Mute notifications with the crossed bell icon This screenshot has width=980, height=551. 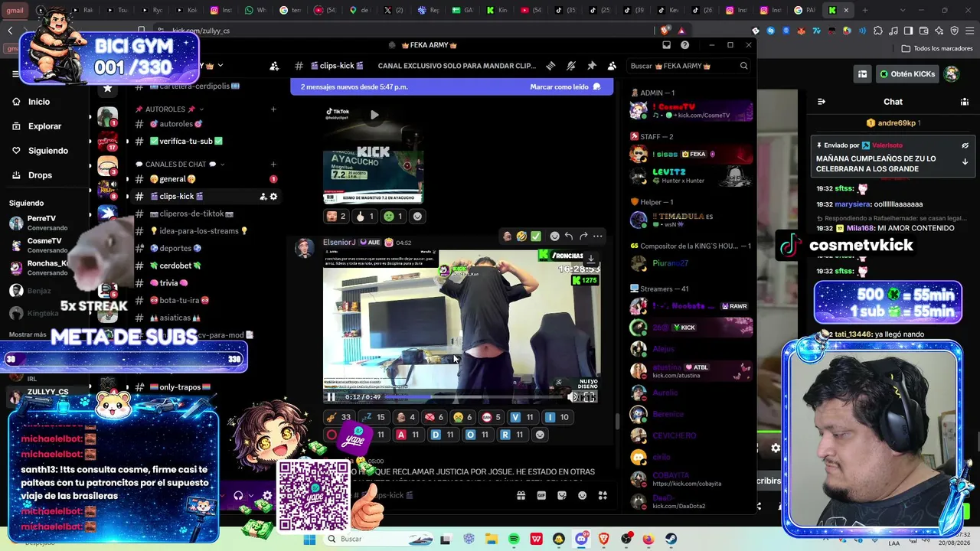[x=571, y=66]
